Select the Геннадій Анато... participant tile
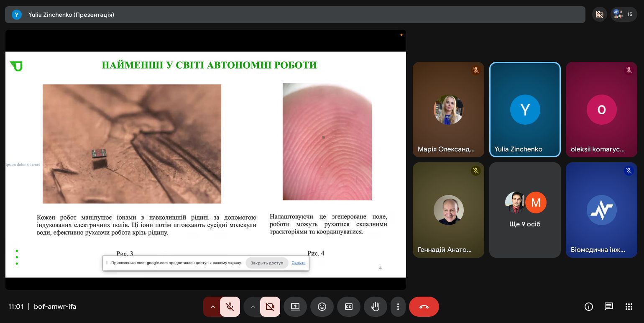This screenshot has width=644, height=323. [x=448, y=210]
